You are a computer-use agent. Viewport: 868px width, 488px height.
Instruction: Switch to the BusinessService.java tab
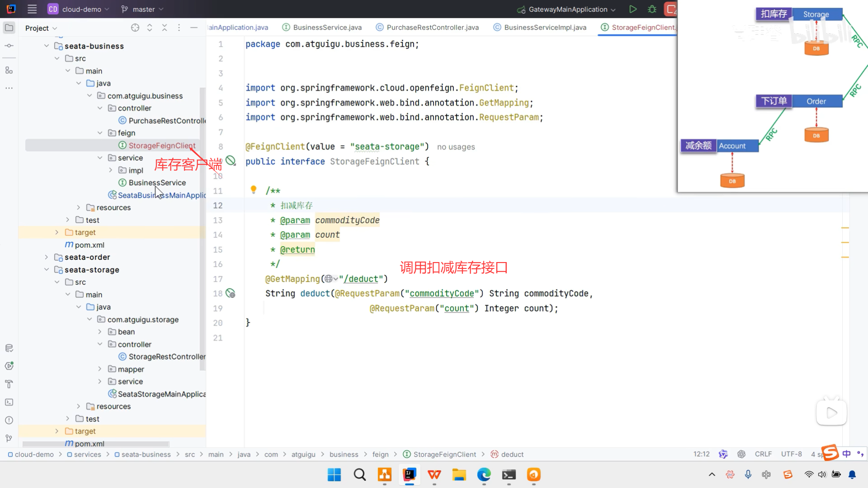pyautogui.click(x=327, y=28)
